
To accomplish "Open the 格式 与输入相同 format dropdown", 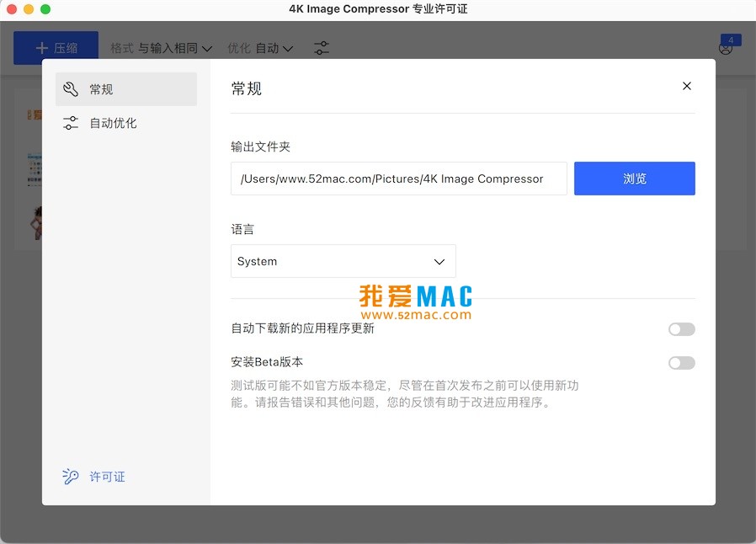I will (161, 48).
